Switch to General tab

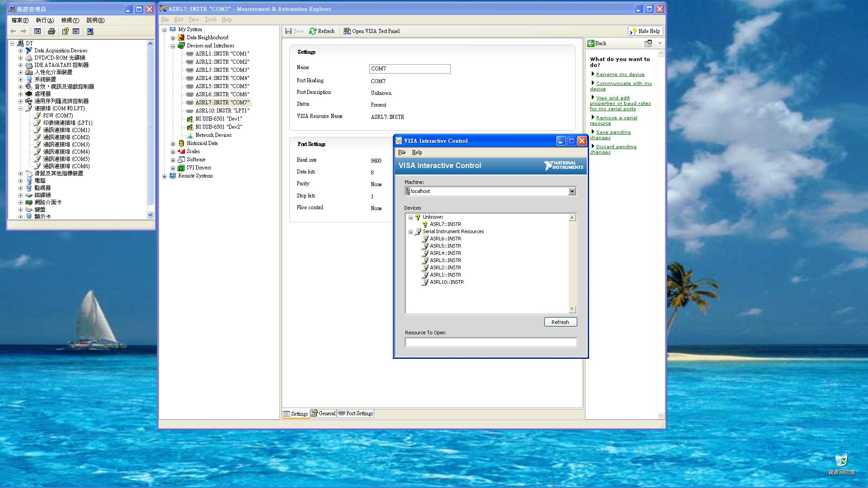pyautogui.click(x=323, y=413)
